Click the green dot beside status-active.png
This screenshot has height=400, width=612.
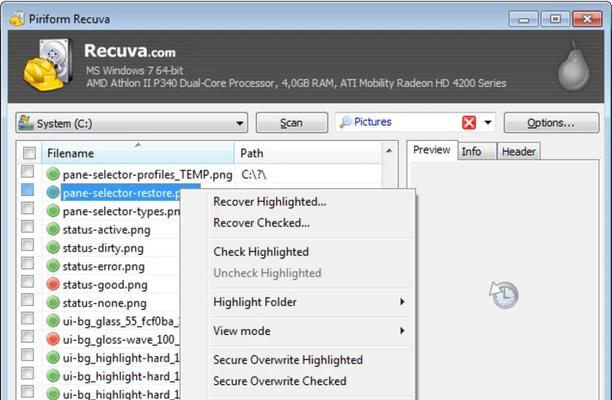pyautogui.click(x=53, y=229)
